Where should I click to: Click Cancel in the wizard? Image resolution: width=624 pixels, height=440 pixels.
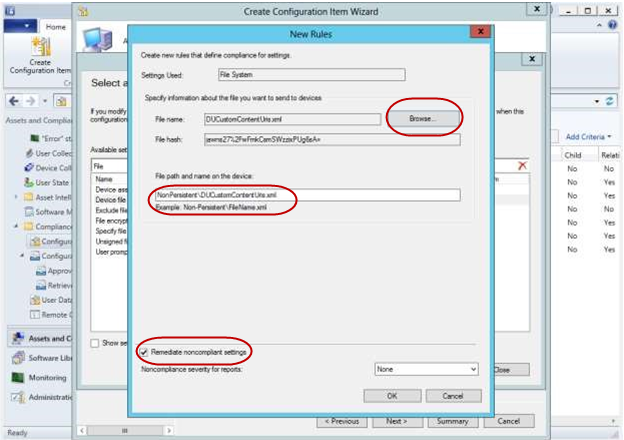coord(509,421)
